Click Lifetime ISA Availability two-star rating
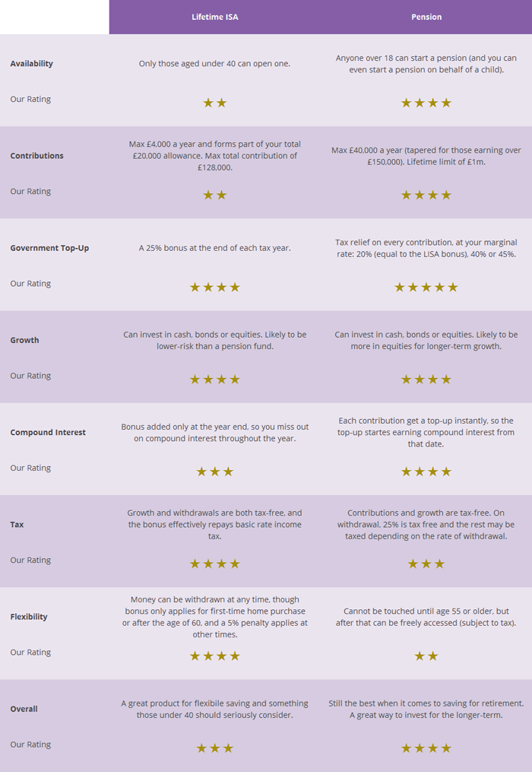Screen dimensions: 532x772 pos(214,103)
